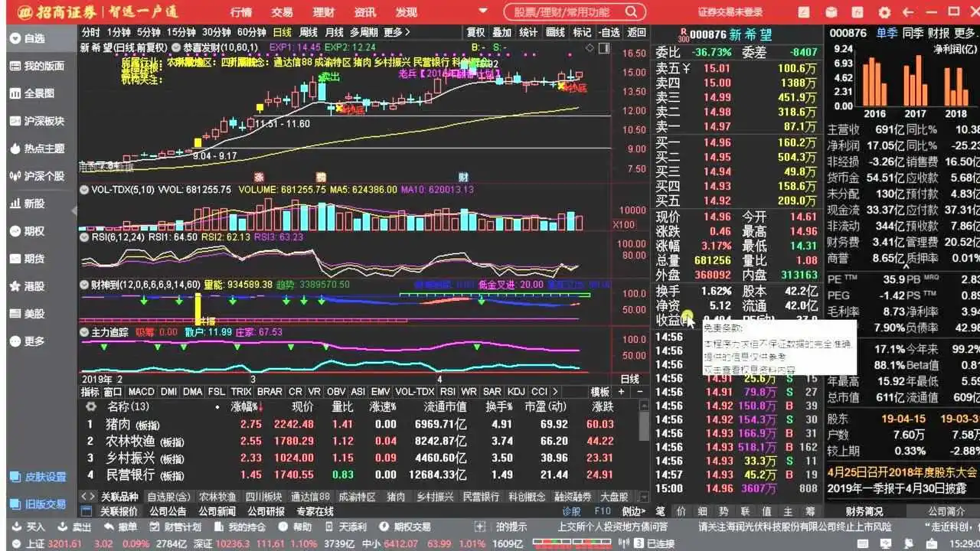Open the title bar dropdown triangle

[482, 11]
